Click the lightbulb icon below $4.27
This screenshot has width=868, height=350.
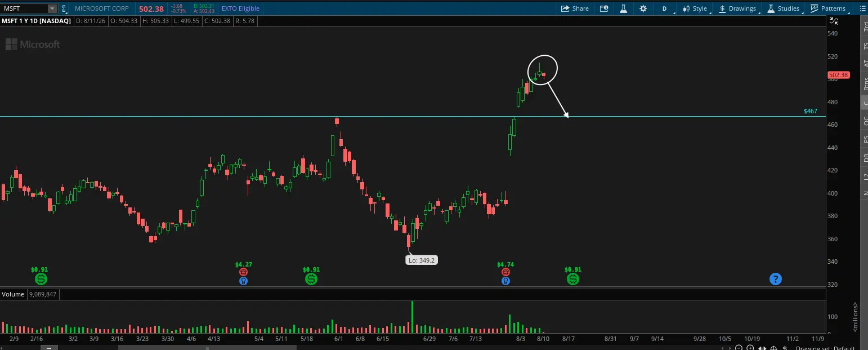click(243, 280)
